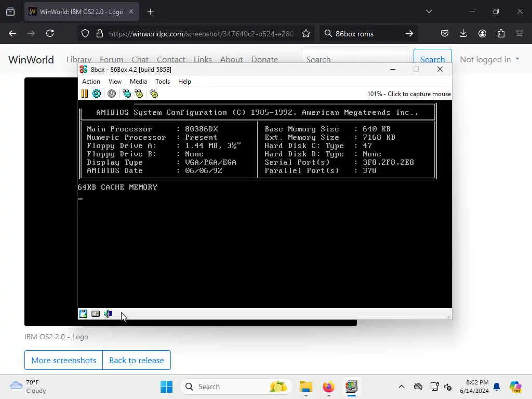Open the taskbar clock and date
The height and width of the screenshot is (399, 532).
coord(474,387)
